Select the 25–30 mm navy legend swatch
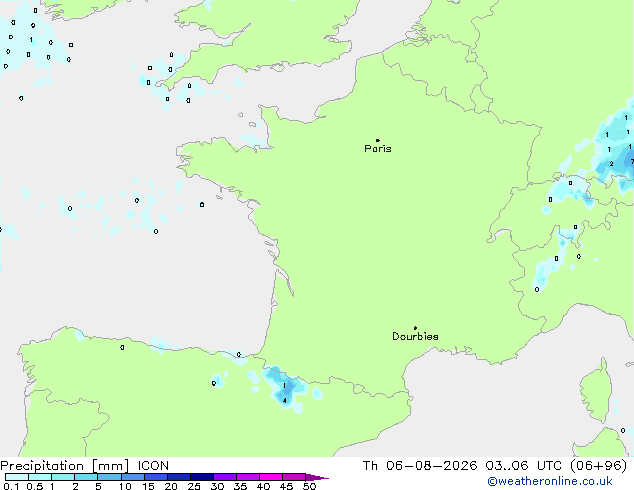 (202, 477)
